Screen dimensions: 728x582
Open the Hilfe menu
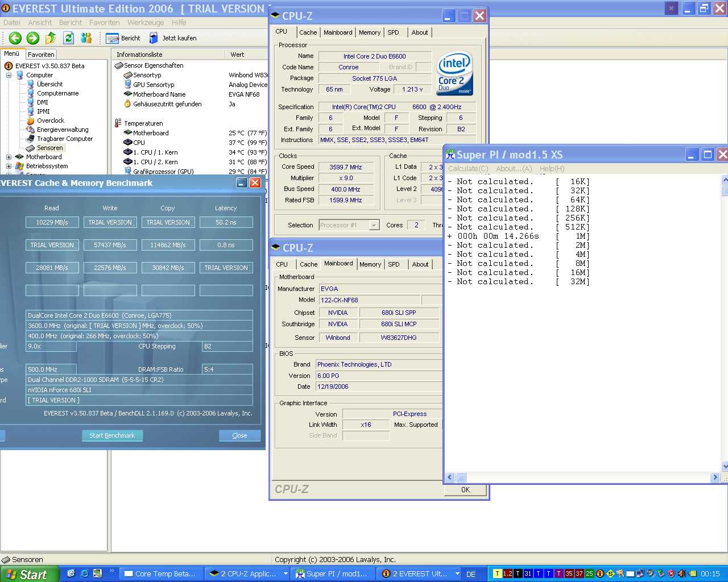[179, 23]
